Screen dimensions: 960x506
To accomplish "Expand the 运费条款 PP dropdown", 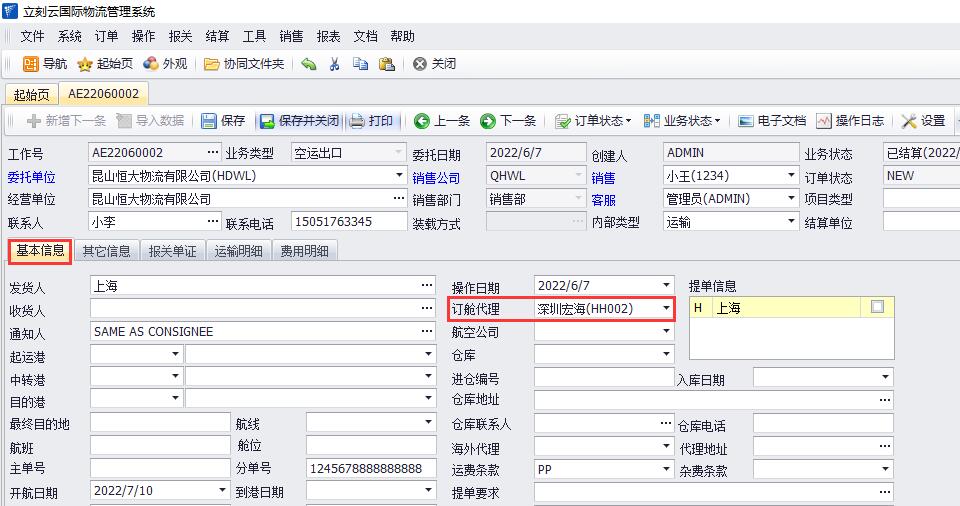I will [667, 469].
